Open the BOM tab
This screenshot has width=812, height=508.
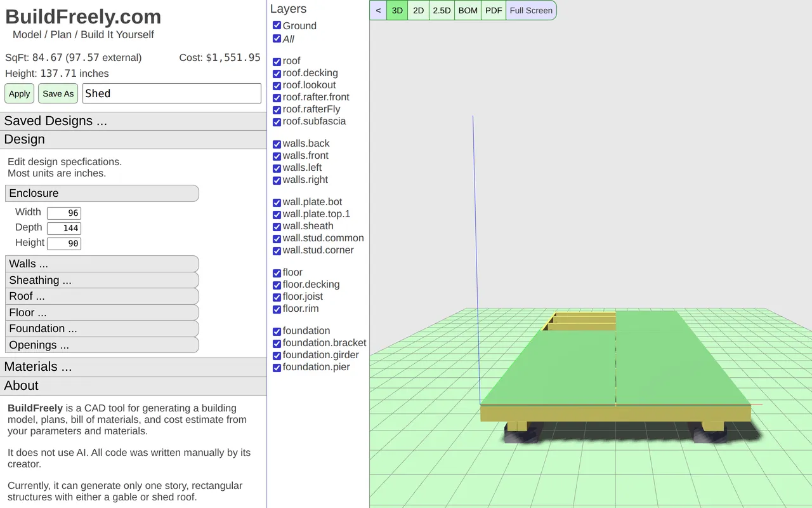coord(468,10)
